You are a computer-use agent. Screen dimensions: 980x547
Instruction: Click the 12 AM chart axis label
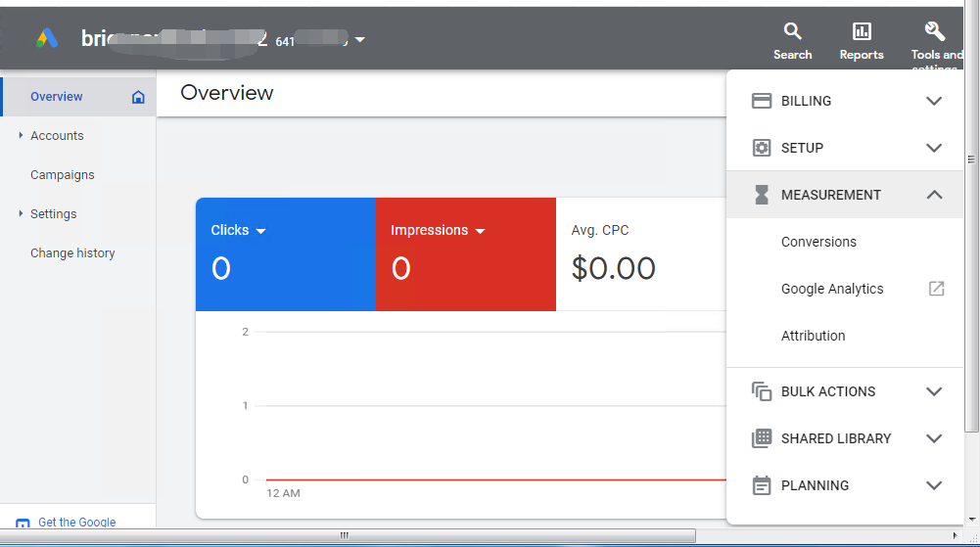click(283, 493)
